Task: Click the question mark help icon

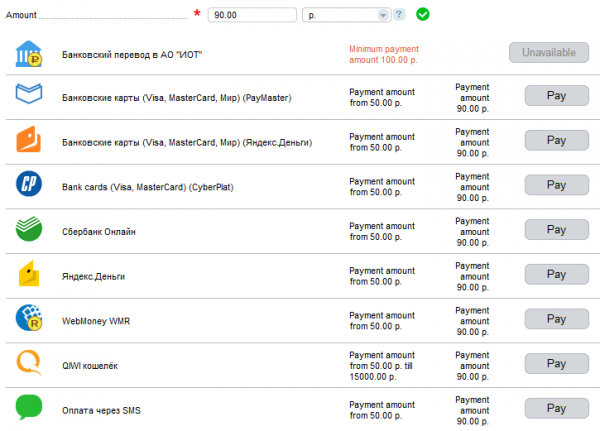Action: 399,15
